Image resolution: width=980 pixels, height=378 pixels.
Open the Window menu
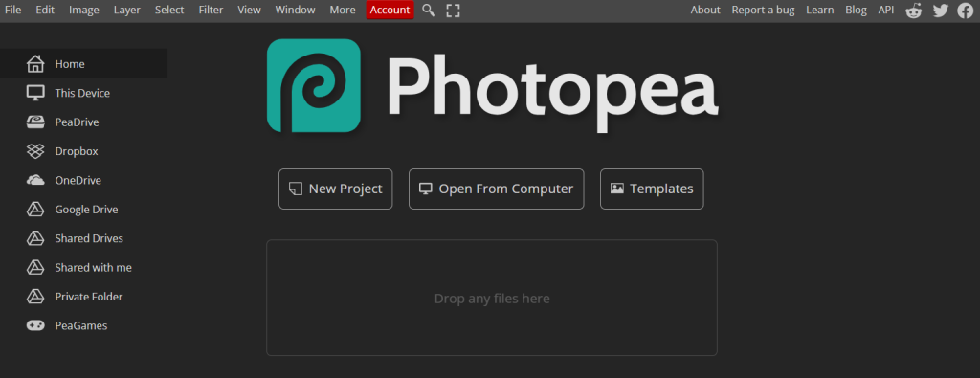[x=295, y=10]
